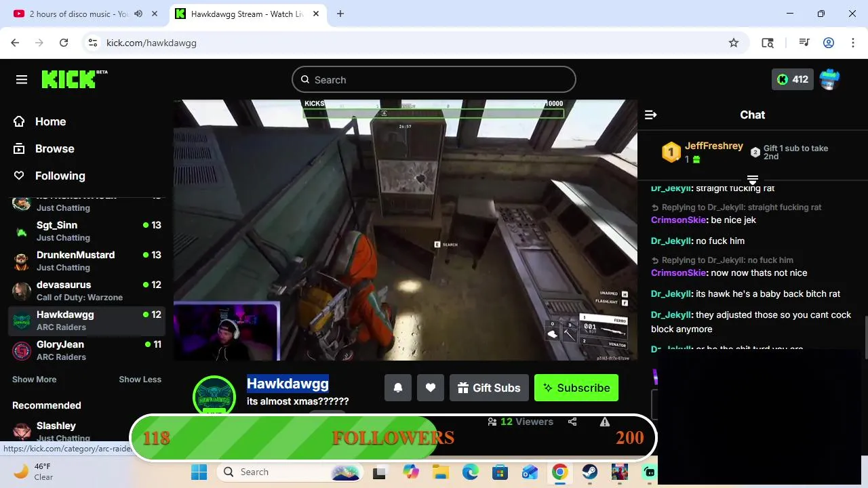
Task: Open Microsoft Edge from taskbar
Action: (x=471, y=472)
